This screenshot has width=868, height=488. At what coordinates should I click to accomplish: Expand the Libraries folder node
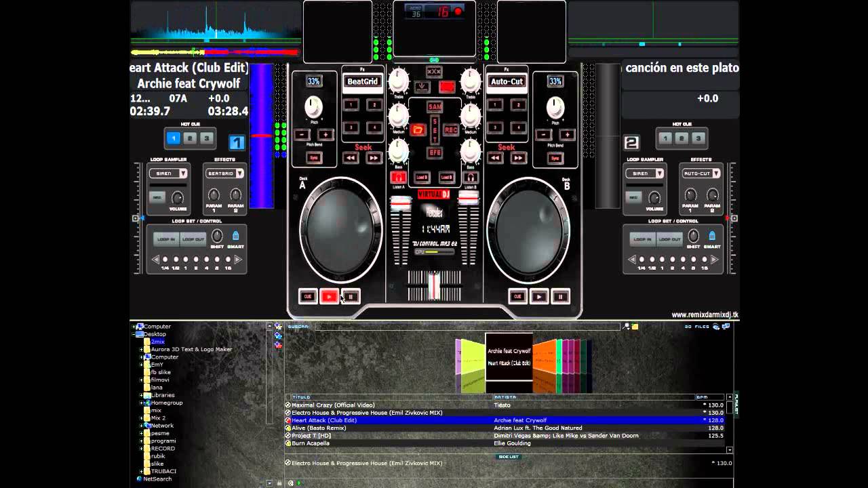pyautogui.click(x=142, y=395)
